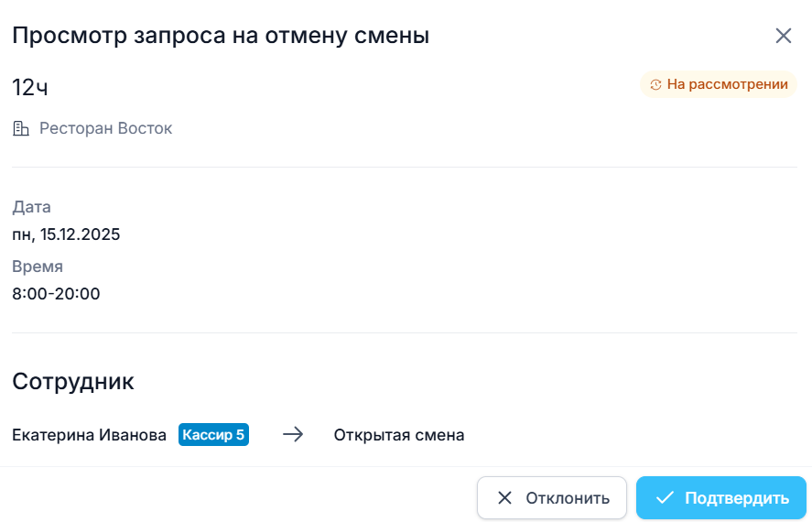The image size is (812, 522).
Task: Click the arrow icon after Кассир 5
Action: pyautogui.click(x=293, y=434)
